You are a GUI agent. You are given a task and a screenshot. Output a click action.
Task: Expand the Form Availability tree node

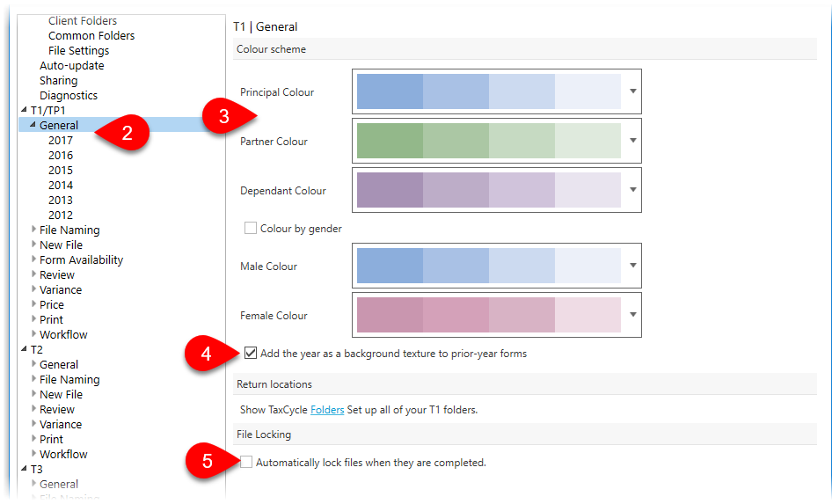point(34,259)
